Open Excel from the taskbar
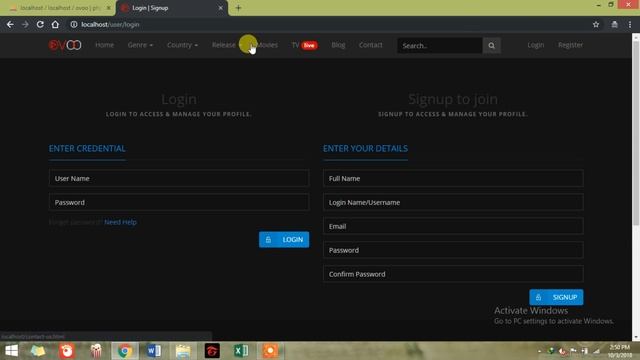 coord(241,351)
